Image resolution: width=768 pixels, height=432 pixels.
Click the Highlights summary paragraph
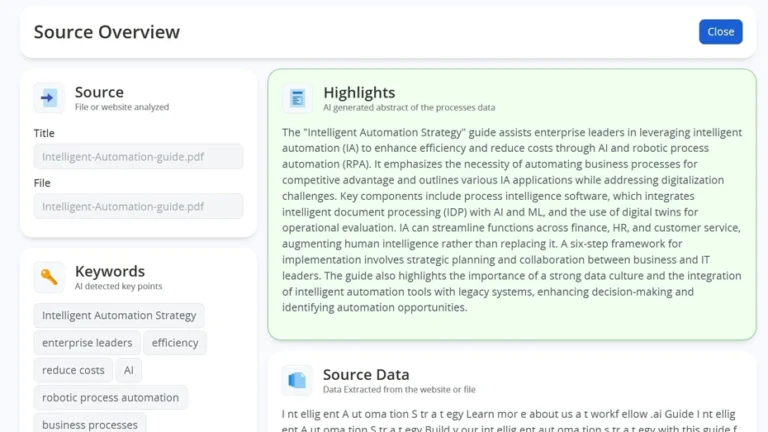pyautogui.click(x=512, y=220)
